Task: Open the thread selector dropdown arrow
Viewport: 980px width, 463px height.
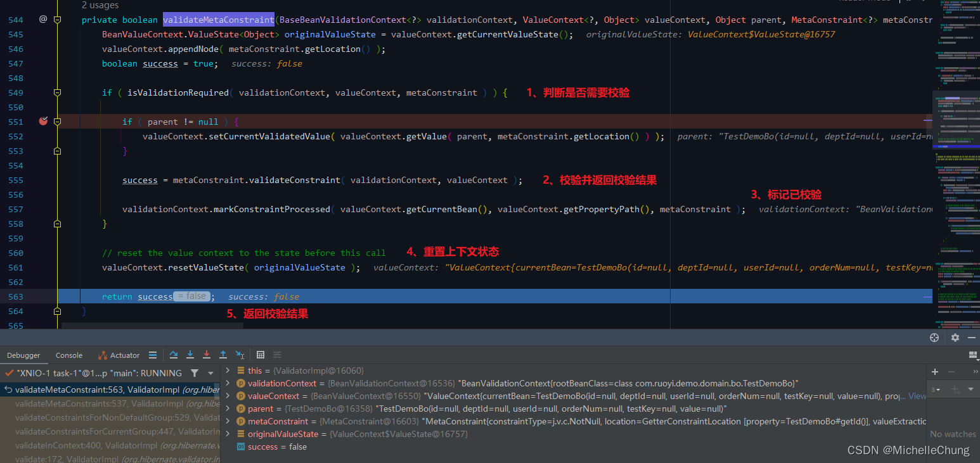Action: 211,373
